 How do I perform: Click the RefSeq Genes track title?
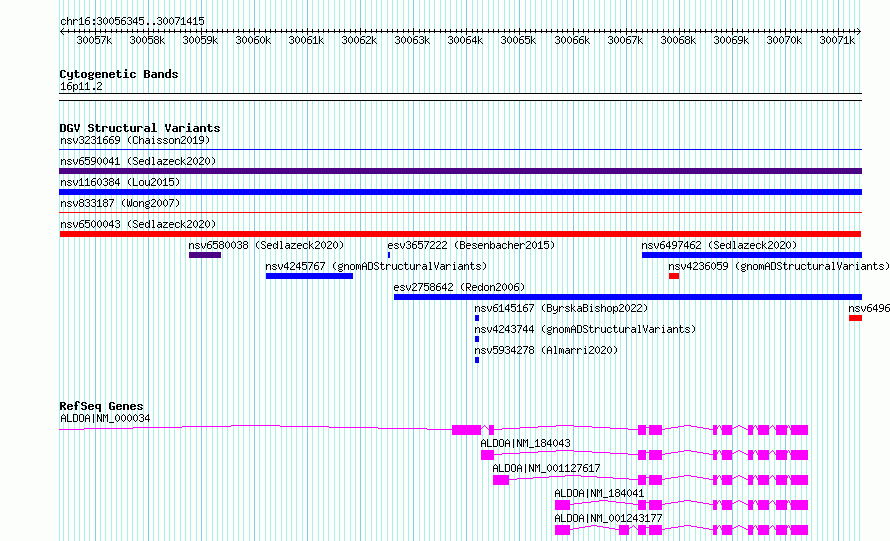coord(101,406)
